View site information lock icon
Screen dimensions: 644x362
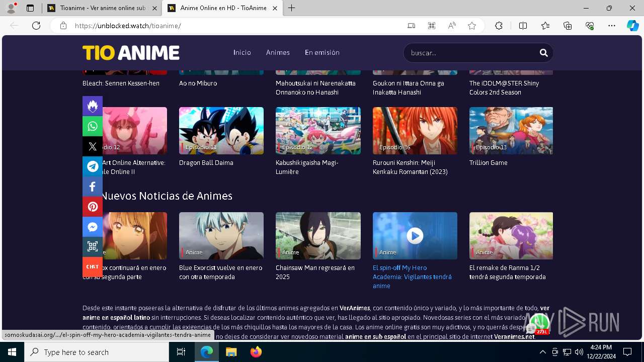point(63,26)
